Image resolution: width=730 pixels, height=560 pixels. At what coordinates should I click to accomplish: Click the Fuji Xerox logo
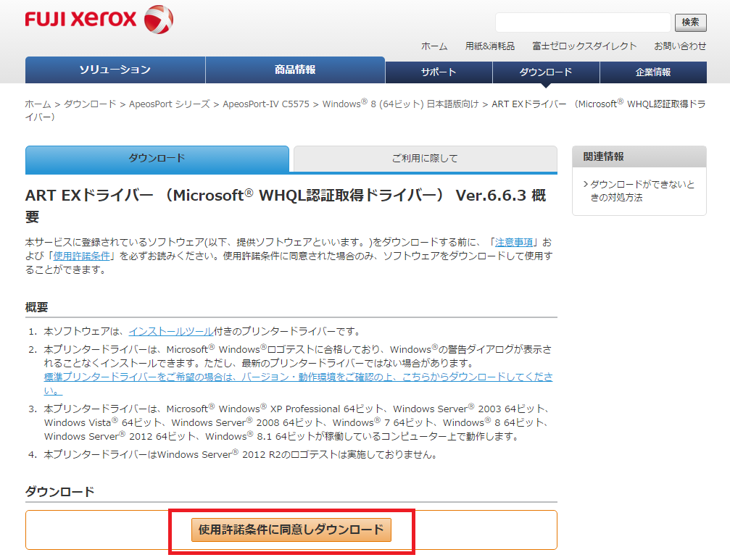(x=99, y=20)
